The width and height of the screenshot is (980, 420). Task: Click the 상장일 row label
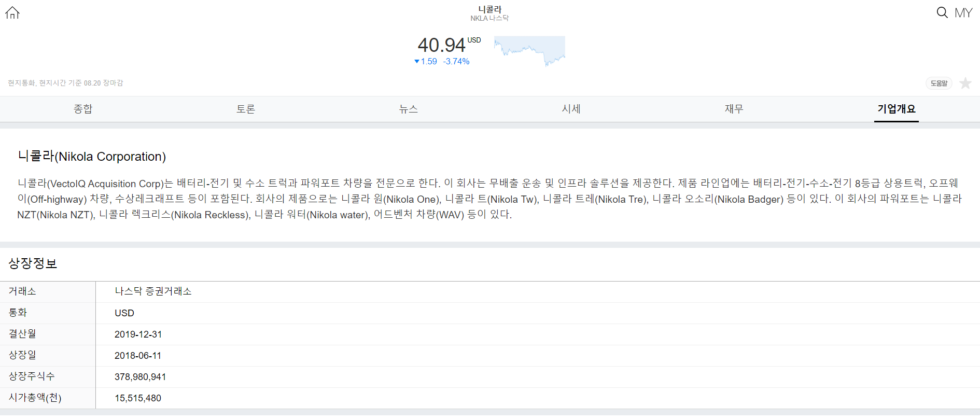click(x=22, y=355)
